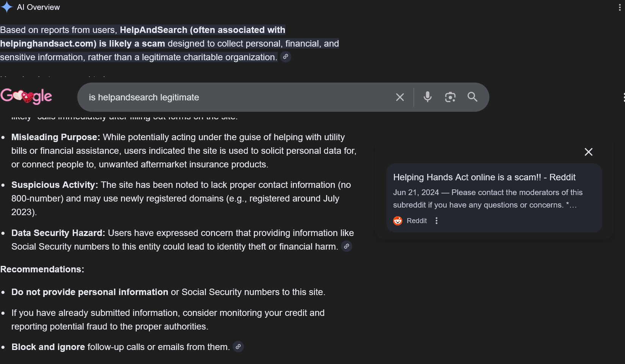
Task: Click the Reddit source name label
Action: (417, 221)
